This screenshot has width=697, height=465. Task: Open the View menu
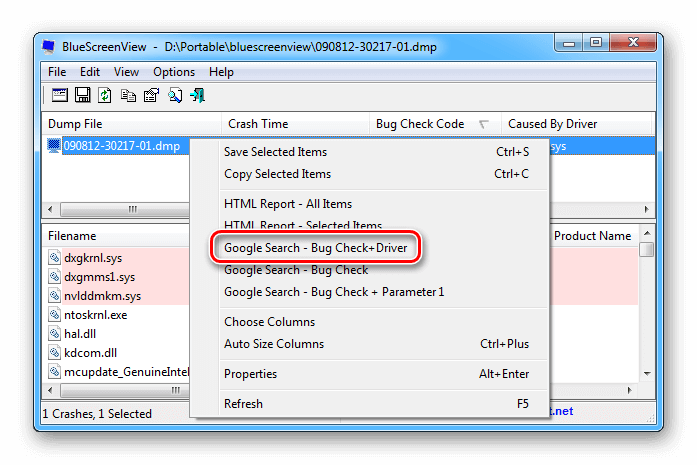126,72
